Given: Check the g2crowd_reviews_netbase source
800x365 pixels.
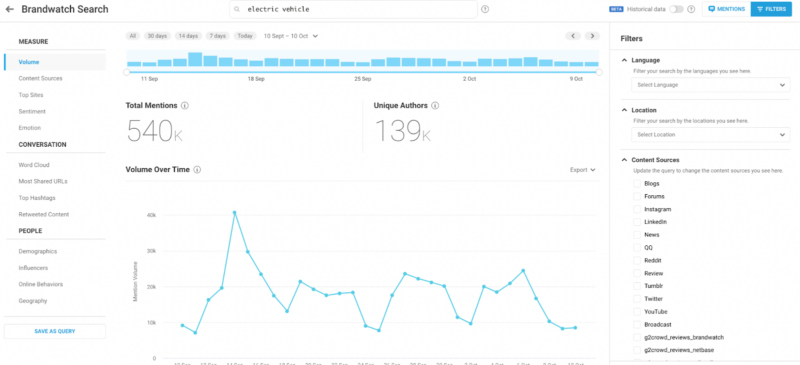Looking at the screenshot, I should click(x=637, y=350).
